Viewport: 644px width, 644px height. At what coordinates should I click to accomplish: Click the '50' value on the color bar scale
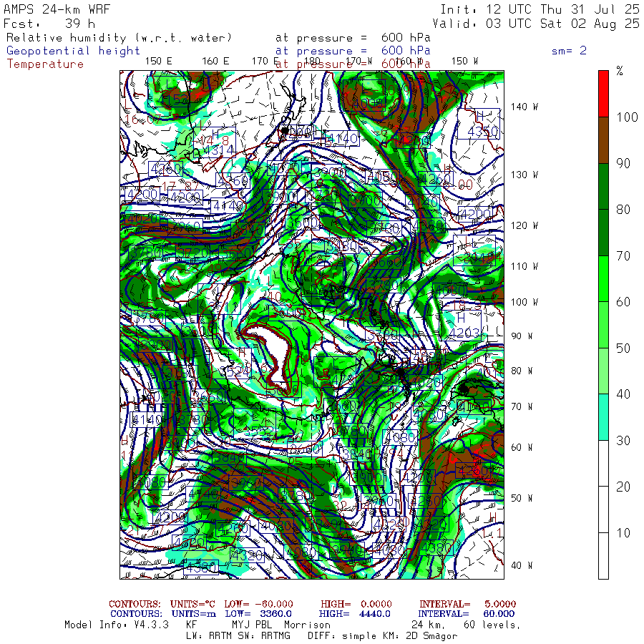[623, 348]
